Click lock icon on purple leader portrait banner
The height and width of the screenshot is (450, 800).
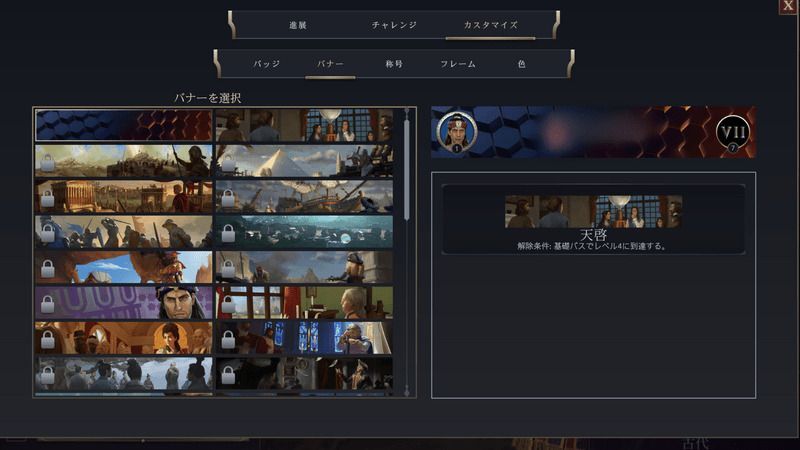coord(47,304)
